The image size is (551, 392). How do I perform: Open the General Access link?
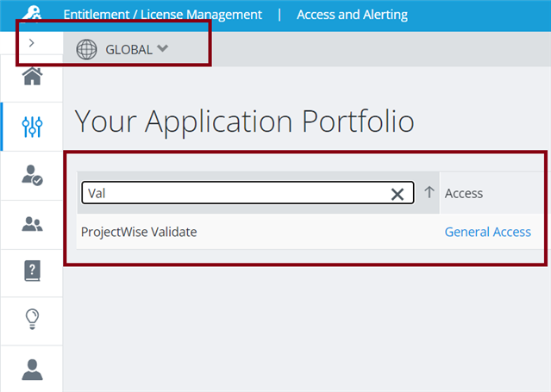coord(488,232)
